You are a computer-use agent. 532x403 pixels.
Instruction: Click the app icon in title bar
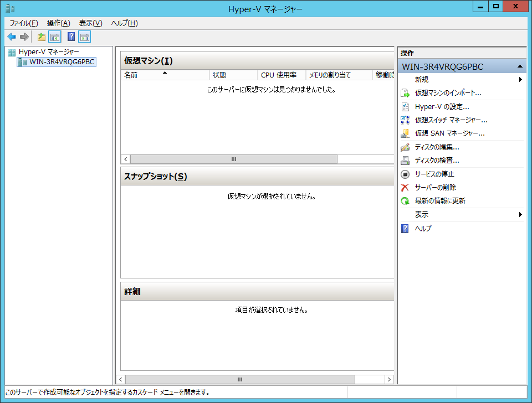10,8
